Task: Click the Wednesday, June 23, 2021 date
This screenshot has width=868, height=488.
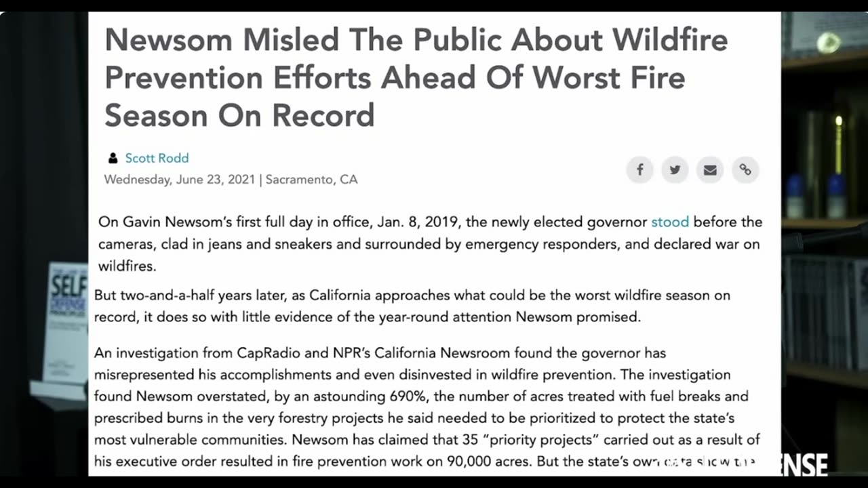Action: 180,180
